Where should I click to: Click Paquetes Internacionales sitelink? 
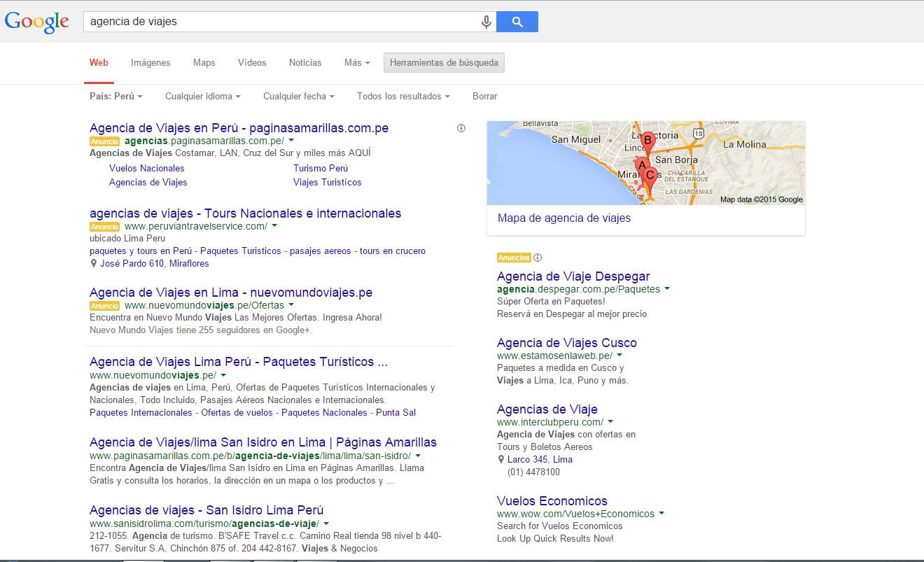141,412
